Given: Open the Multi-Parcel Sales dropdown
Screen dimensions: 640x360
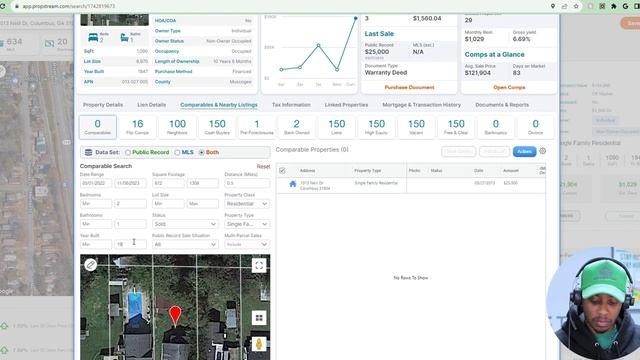Looking at the screenshot, I should [x=247, y=244].
